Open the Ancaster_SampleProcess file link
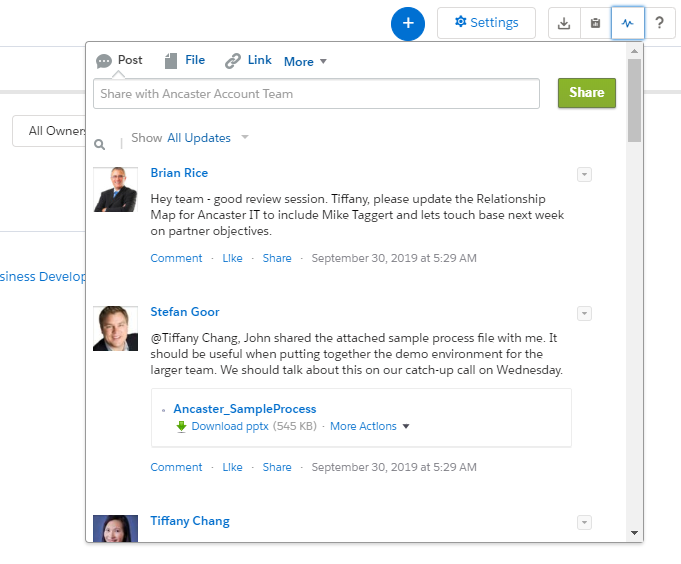681x564 pixels. click(x=244, y=409)
